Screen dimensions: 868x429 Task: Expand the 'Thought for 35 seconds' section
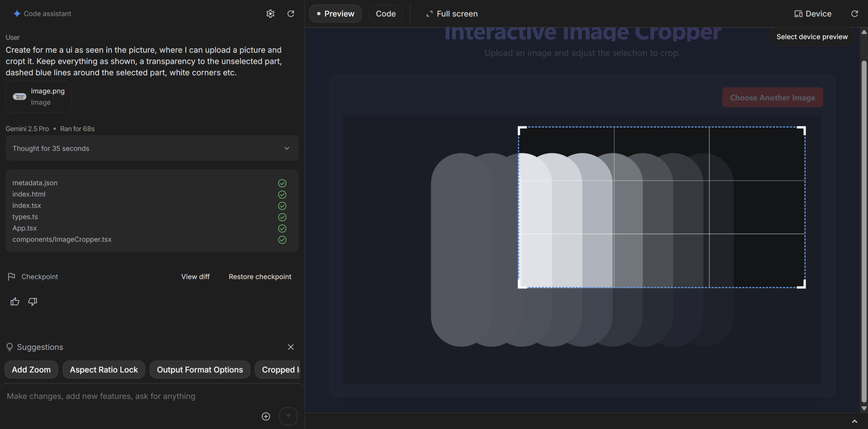[152, 148]
